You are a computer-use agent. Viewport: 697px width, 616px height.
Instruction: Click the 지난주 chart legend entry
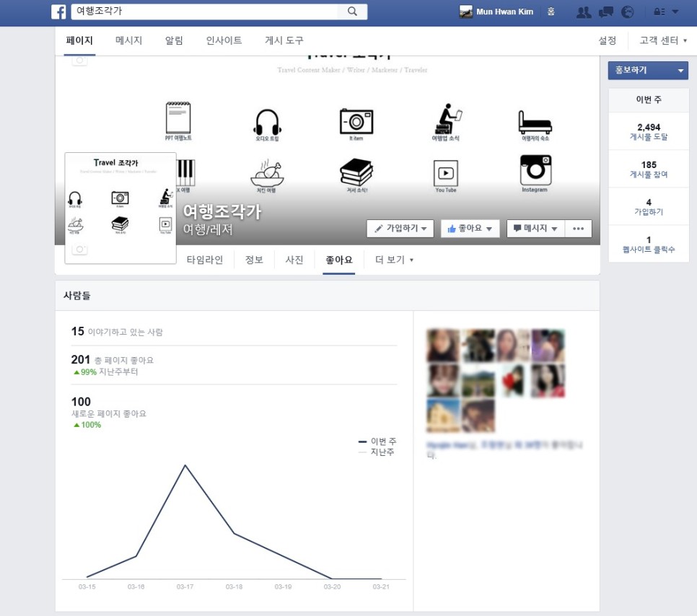(x=377, y=452)
